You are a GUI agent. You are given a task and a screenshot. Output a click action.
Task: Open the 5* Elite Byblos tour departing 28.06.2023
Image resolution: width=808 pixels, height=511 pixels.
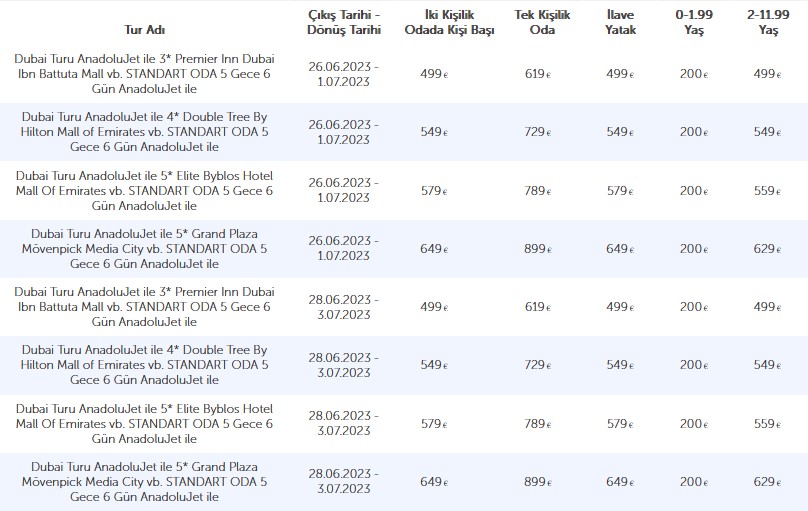144,423
